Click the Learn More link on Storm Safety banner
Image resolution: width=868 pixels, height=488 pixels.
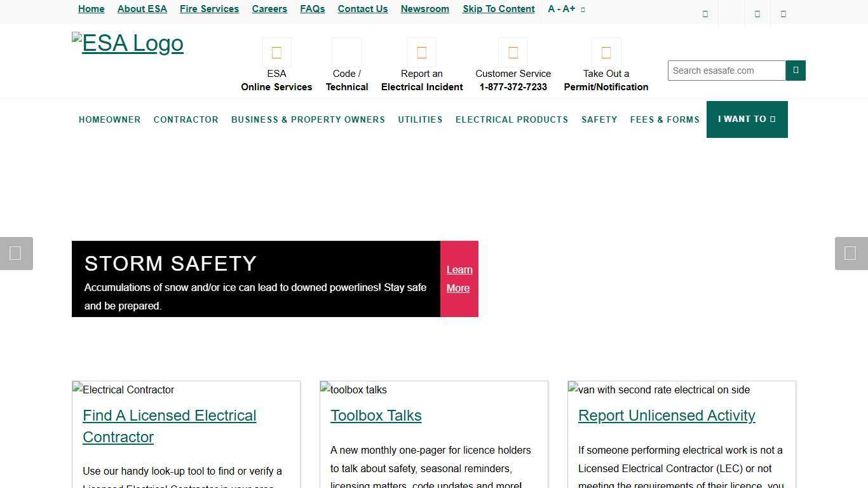pyautogui.click(x=459, y=278)
